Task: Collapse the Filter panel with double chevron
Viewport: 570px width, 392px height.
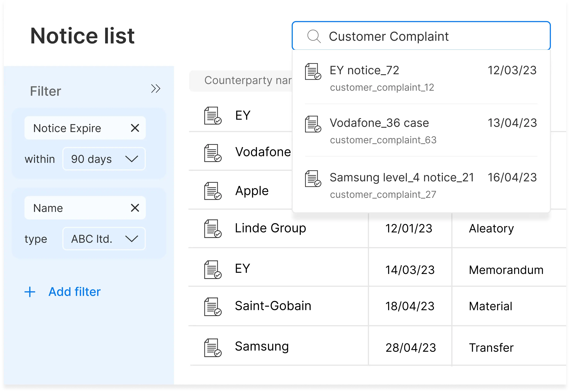Action: 156,89
